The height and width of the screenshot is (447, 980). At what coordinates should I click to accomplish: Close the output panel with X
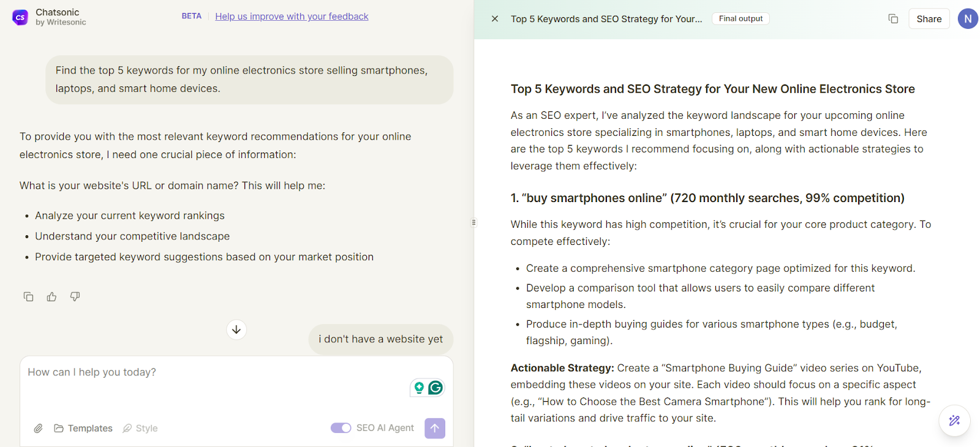tap(495, 19)
